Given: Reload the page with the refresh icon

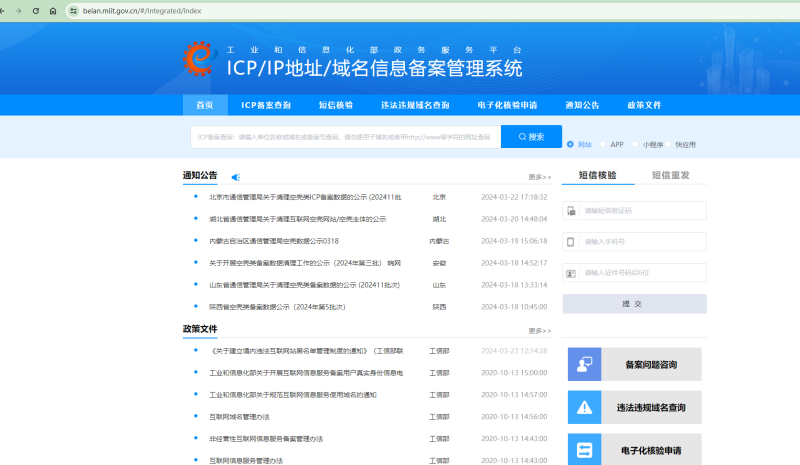Looking at the screenshot, I should coord(36,11).
